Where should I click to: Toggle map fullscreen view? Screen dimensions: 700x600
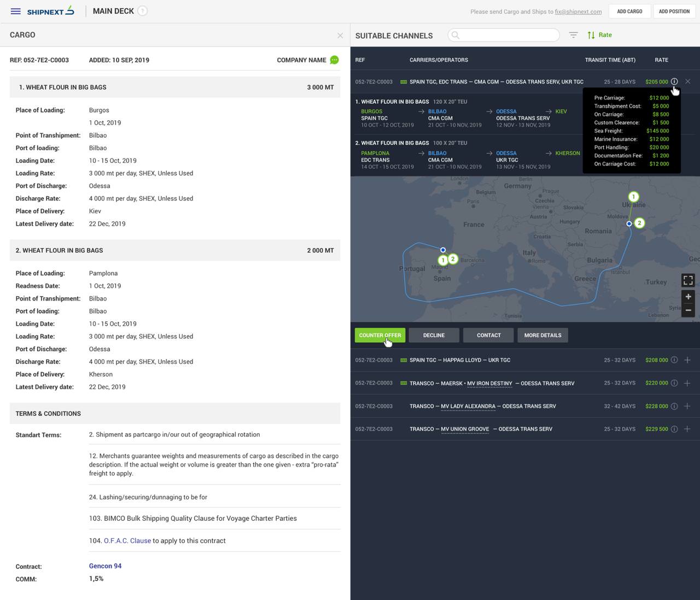688,280
